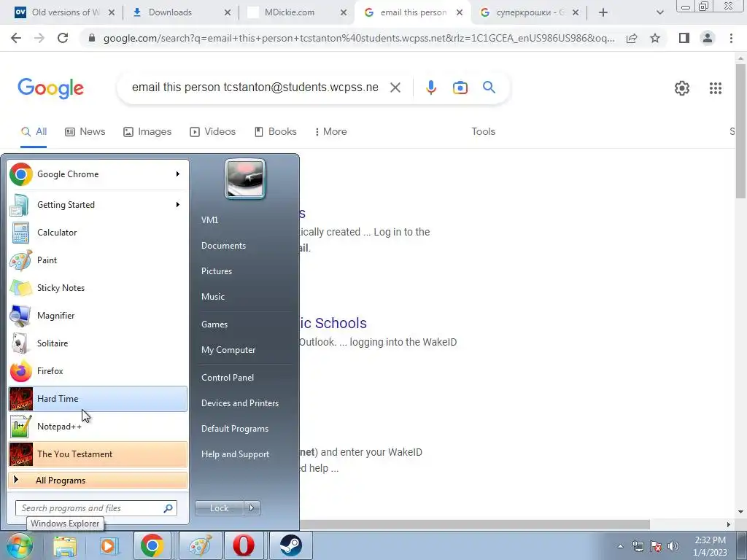Image resolution: width=747 pixels, height=560 pixels.
Task: Click the Getting Started icon
Action: tap(20, 205)
